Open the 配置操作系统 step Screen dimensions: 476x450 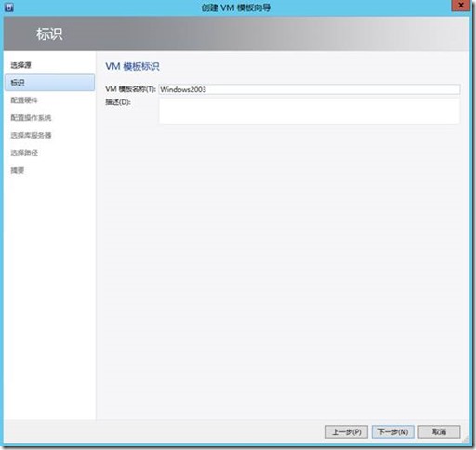tap(31, 118)
